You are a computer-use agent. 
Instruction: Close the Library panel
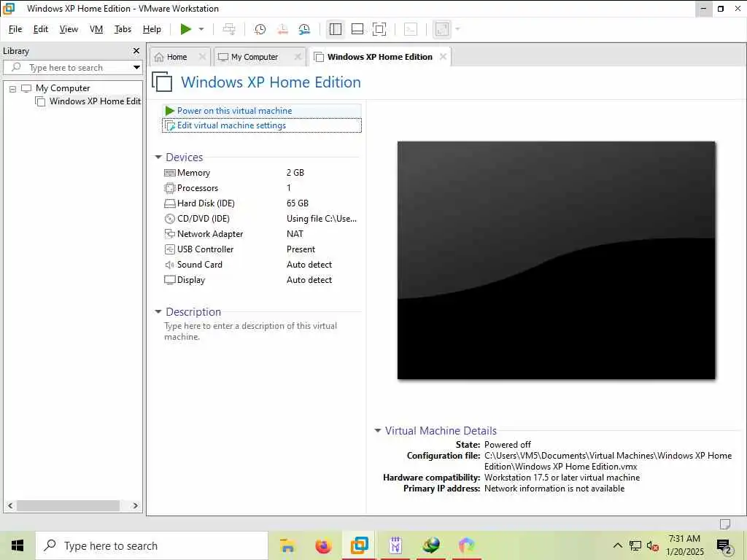(136, 50)
